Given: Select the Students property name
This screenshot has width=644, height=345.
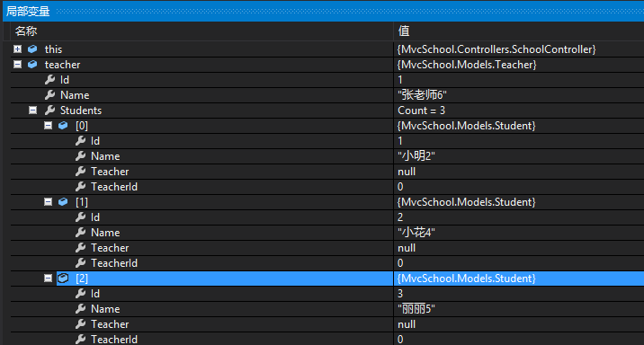Looking at the screenshot, I should 81,111.
